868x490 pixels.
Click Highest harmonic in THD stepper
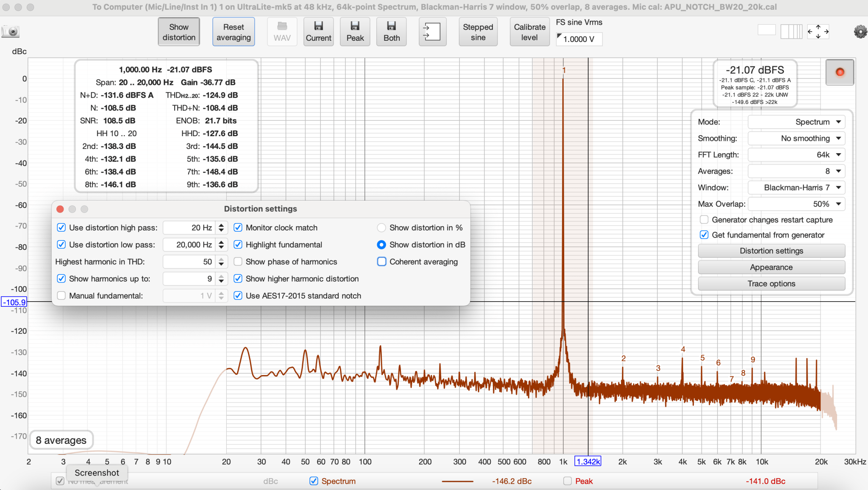pos(221,262)
